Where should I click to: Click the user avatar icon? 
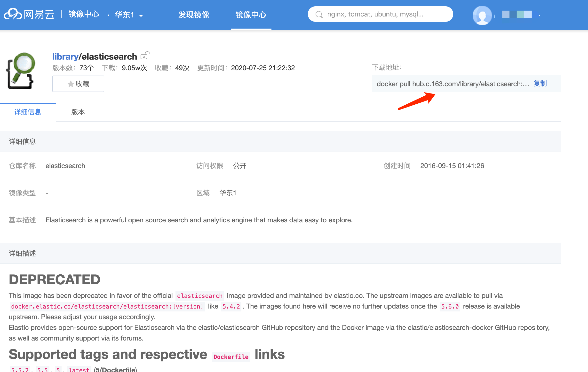click(x=482, y=15)
